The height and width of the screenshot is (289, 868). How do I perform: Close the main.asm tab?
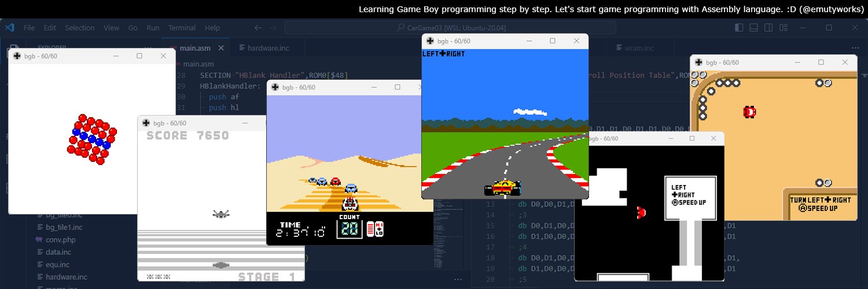220,48
